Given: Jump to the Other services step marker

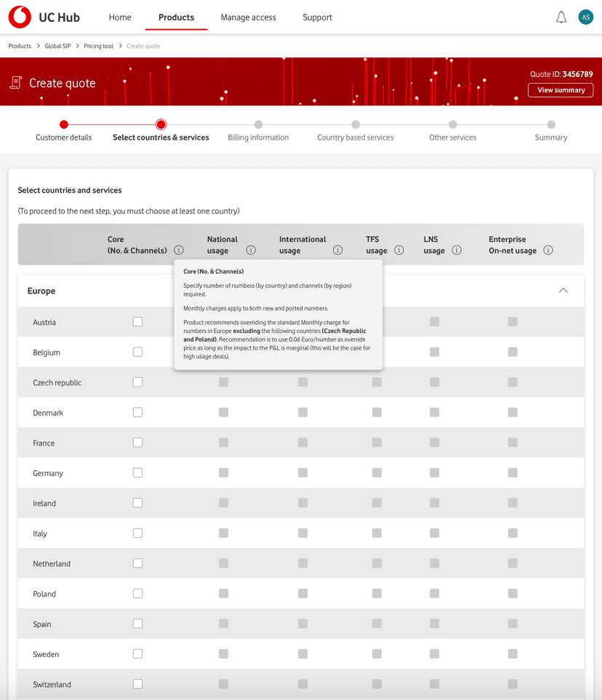Looking at the screenshot, I should [453, 124].
